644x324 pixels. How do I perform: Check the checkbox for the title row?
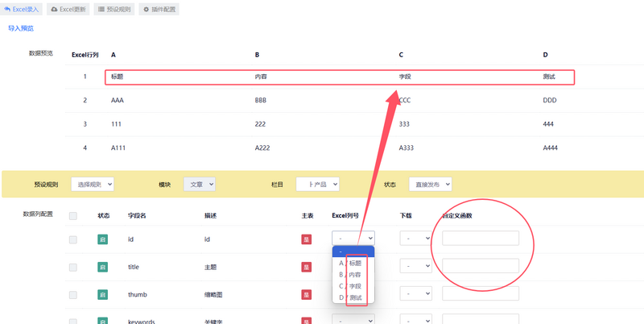tap(73, 267)
